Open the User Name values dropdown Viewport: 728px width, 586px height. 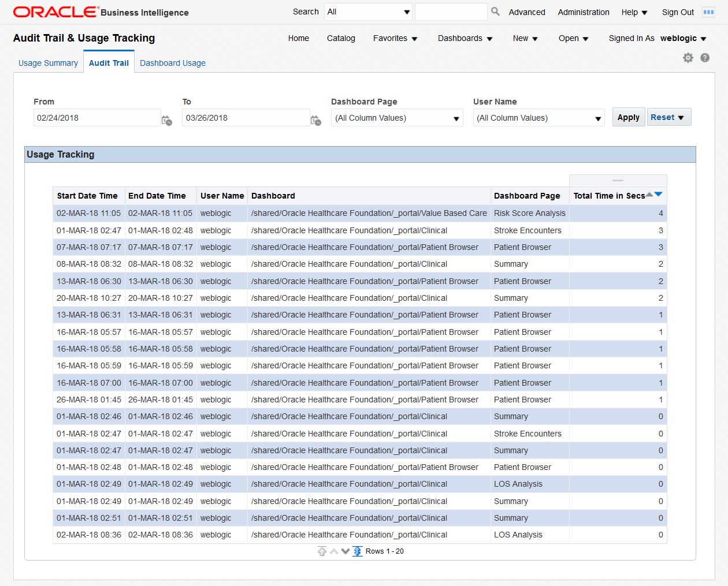[x=599, y=117]
